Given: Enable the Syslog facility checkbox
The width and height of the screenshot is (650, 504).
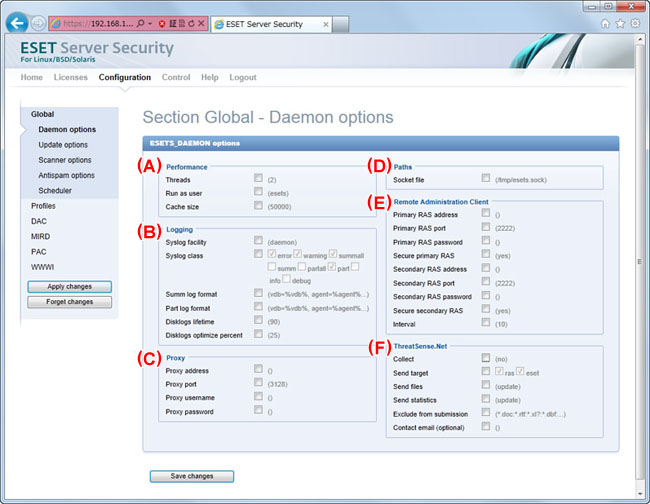Looking at the screenshot, I should (x=258, y=240).
